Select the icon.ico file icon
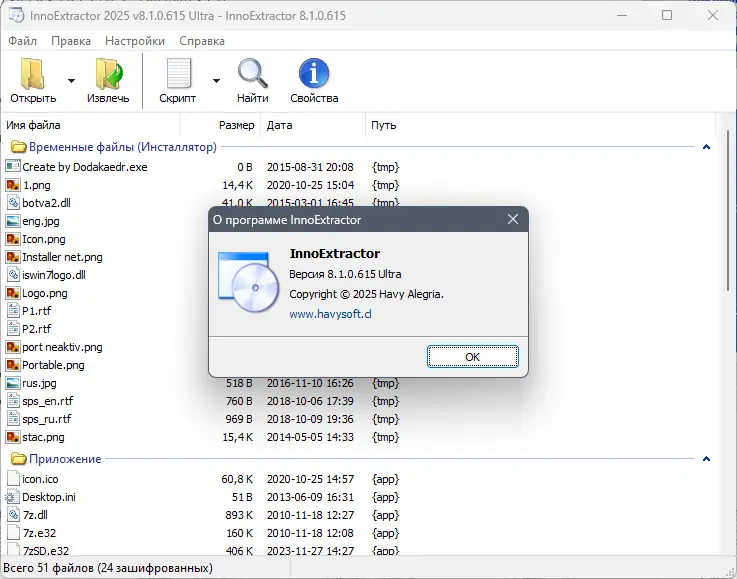737x579 pixels. [x=13, y=478]
